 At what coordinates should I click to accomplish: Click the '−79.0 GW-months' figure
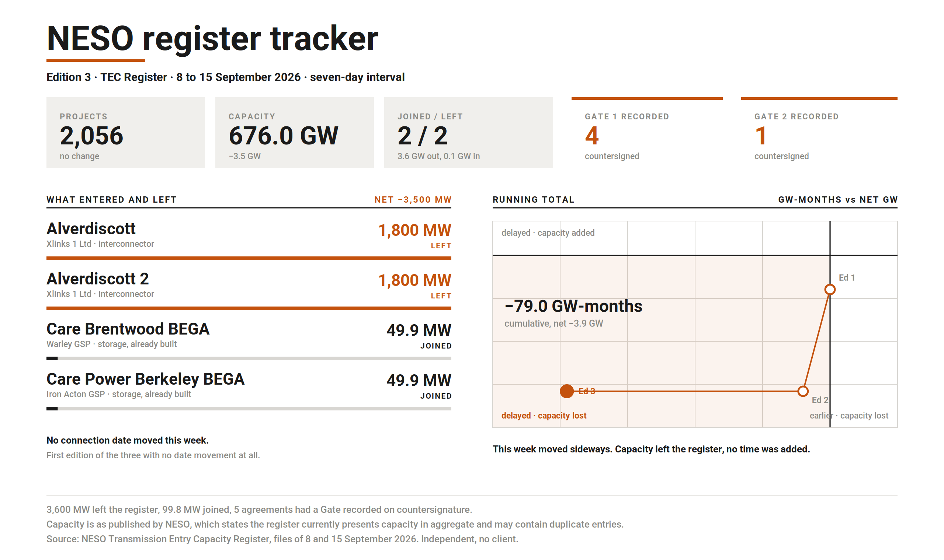coord(573,307)
